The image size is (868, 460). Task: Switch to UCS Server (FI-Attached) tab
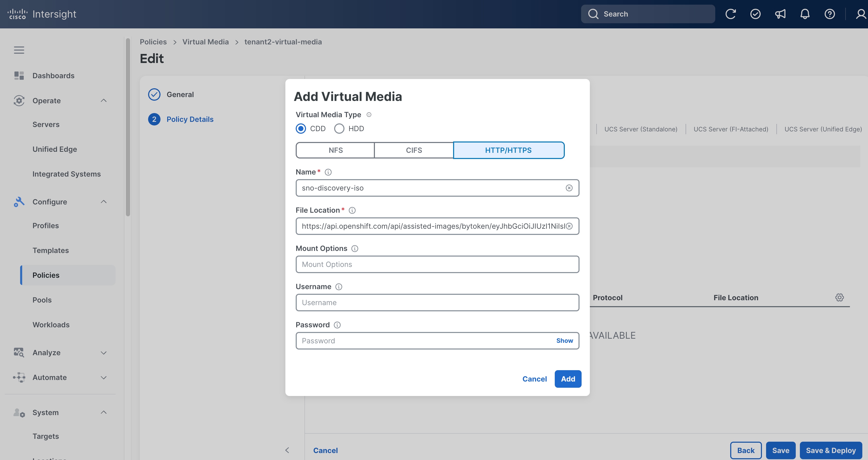731,129
